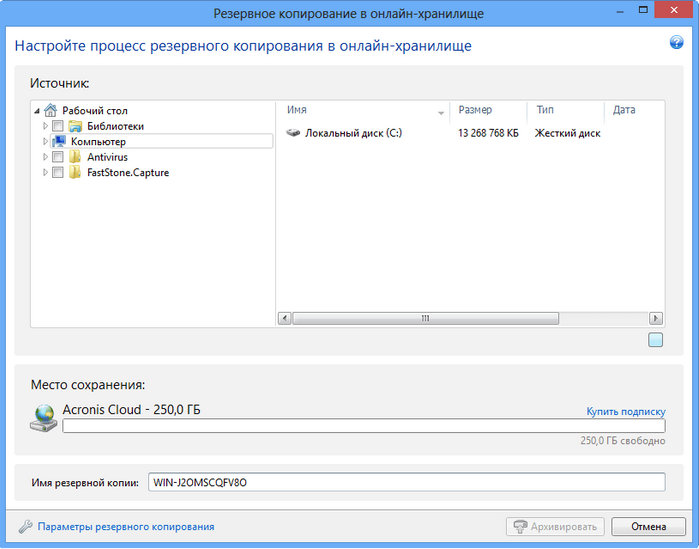The image size is (699, 549).
Task: Click the Локальный диск (C:) drive icon
Action: (293, 133)
